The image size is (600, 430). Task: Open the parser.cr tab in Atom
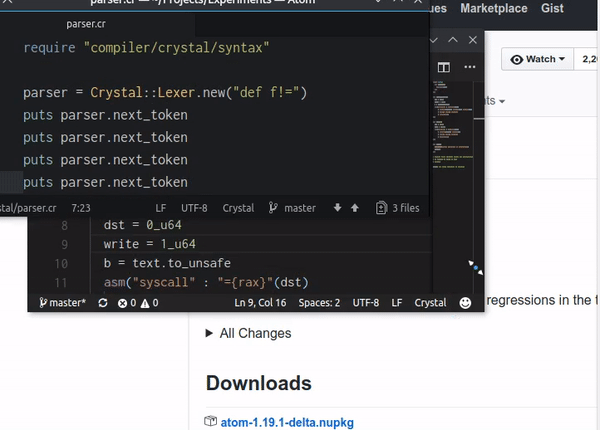86,24
